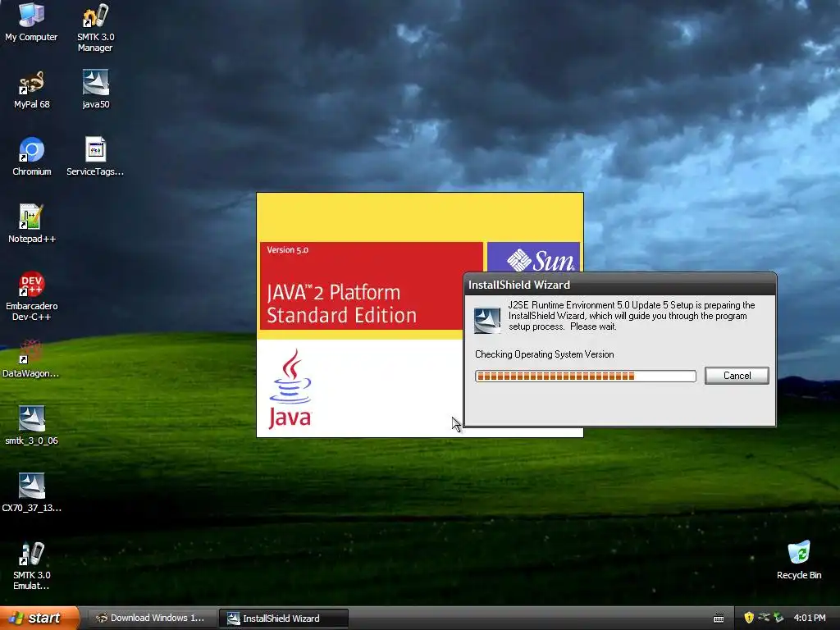Click the on-screen keyboard taskbar icon
The image size is (840, 630).
coord(719,619)
